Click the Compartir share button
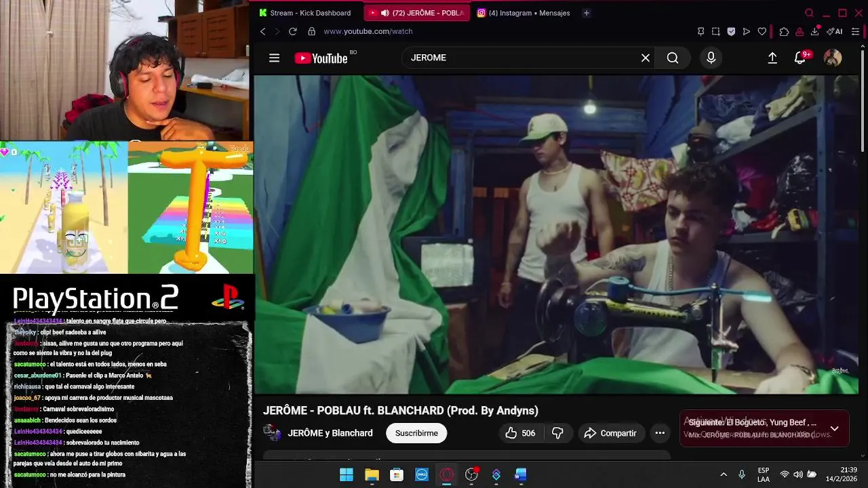This screenshot has width=868, height=488. 610,433
